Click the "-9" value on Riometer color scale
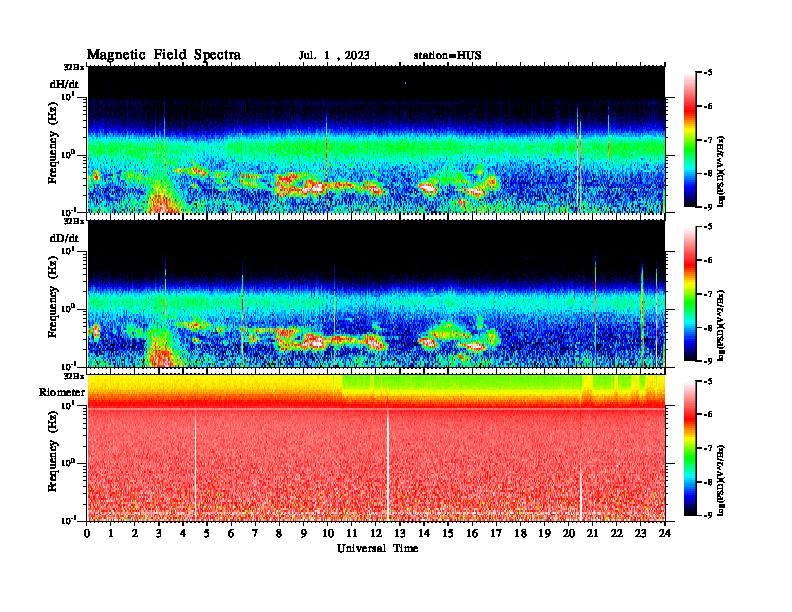792x612 pixels. coord(707,515)
